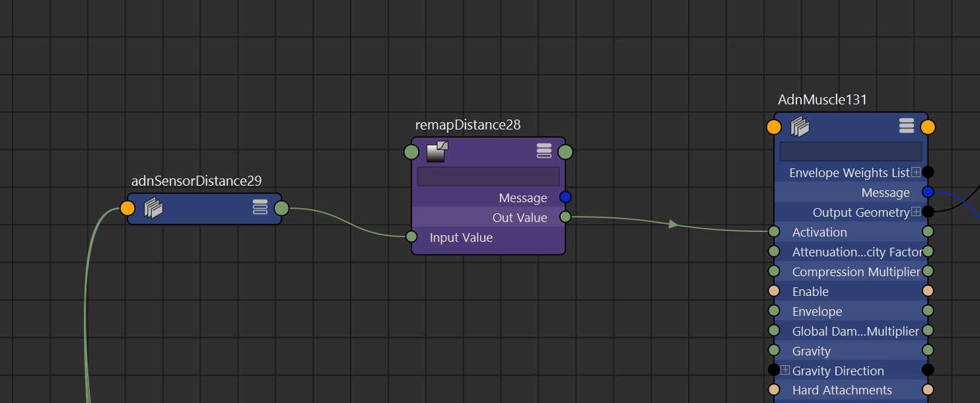The width and height of the screenshot is (980, 403).
Task: Click the Envelope attribute output port
Action: pyautogui.click(x=928, y=311)
